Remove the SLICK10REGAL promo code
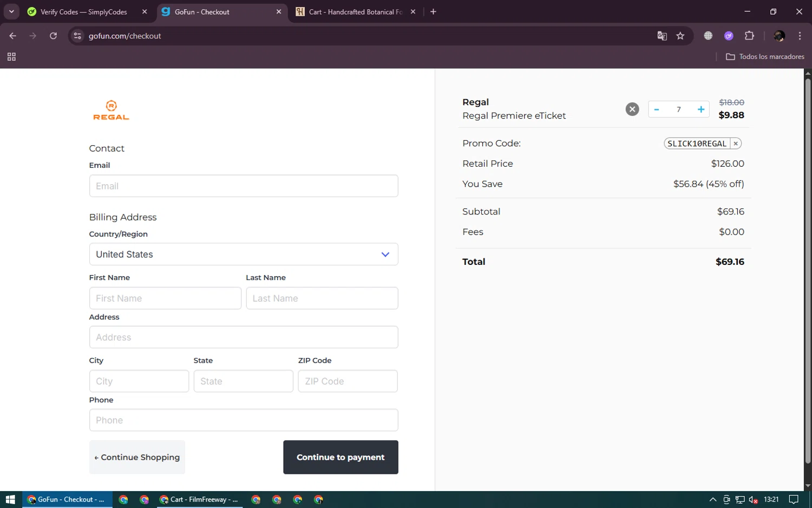 pos(736,144)
